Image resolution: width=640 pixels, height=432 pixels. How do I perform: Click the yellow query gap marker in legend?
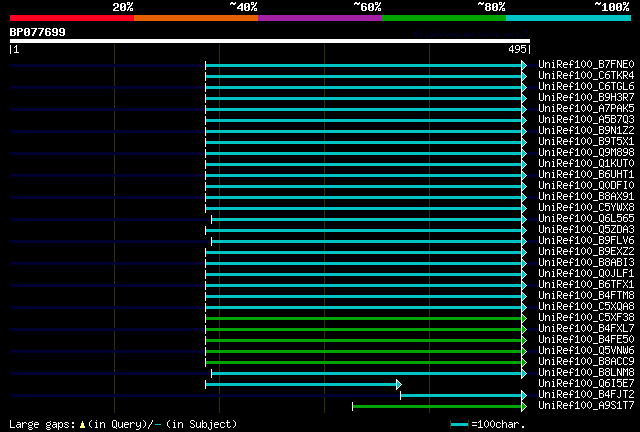[x=82, y=425]
